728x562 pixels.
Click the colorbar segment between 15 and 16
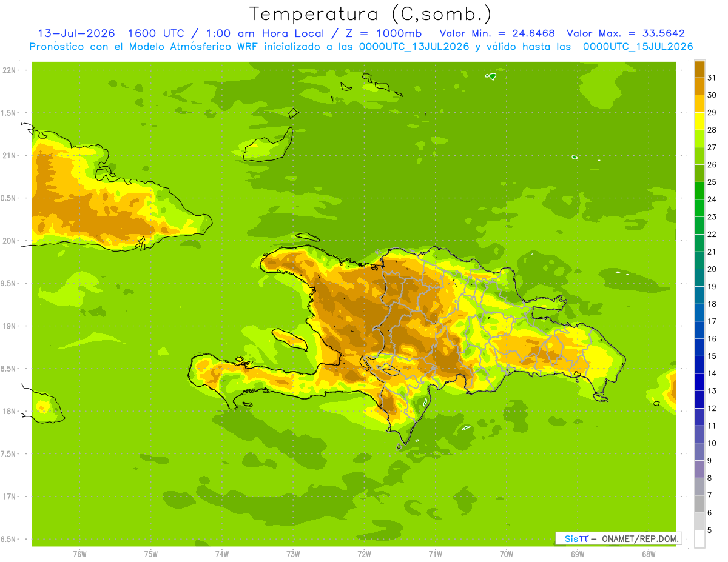(699, 347)
